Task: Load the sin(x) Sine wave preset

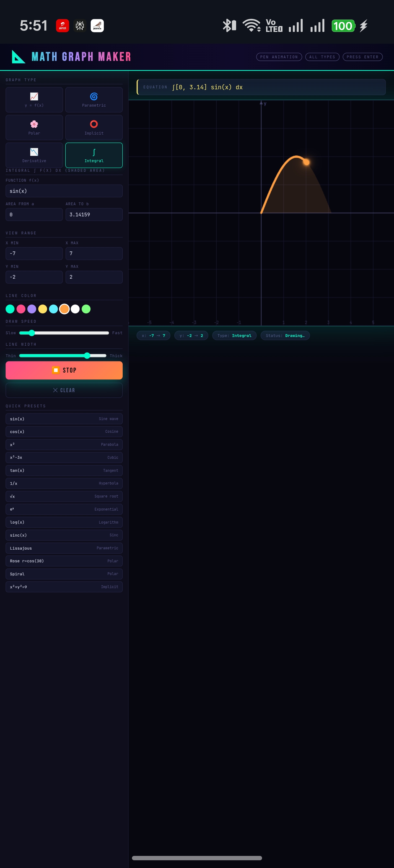Action: (x=64, y=418)
